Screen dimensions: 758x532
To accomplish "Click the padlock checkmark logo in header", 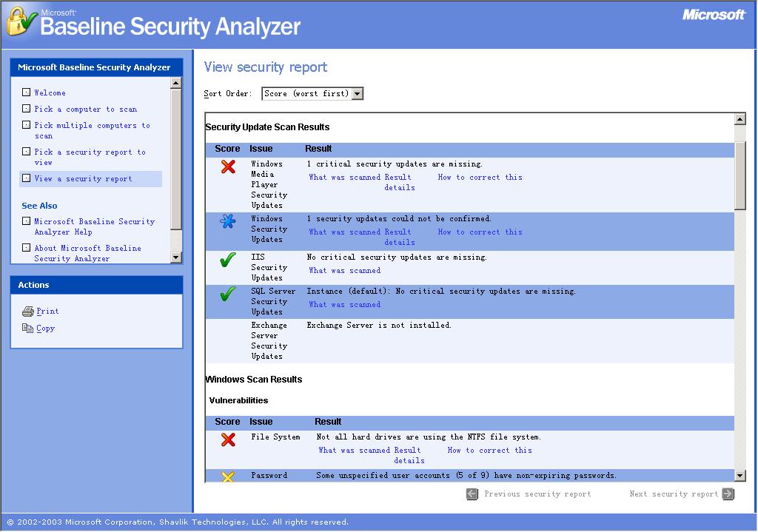I will (x=21, y=21).
